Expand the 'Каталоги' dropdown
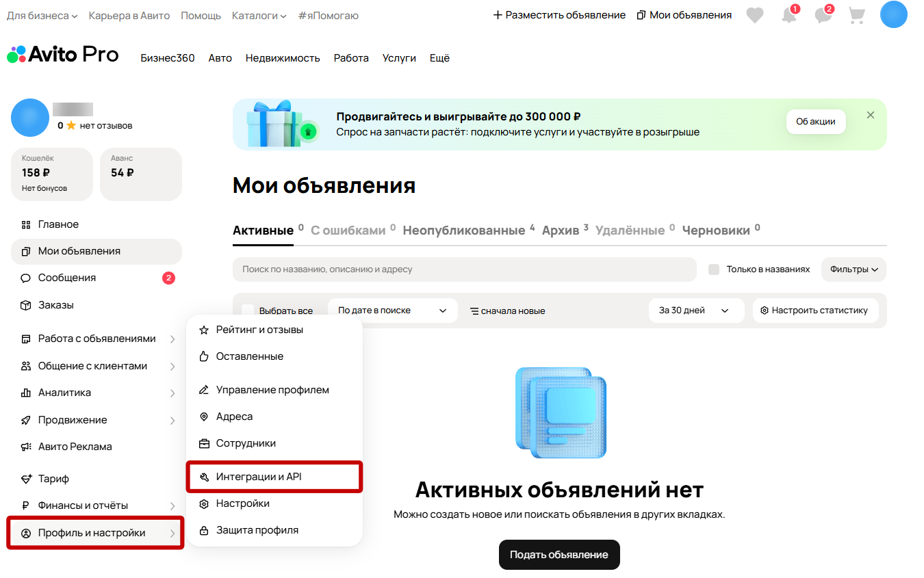Viewport: 924px width, 578px height. click(x=259, y=15)
